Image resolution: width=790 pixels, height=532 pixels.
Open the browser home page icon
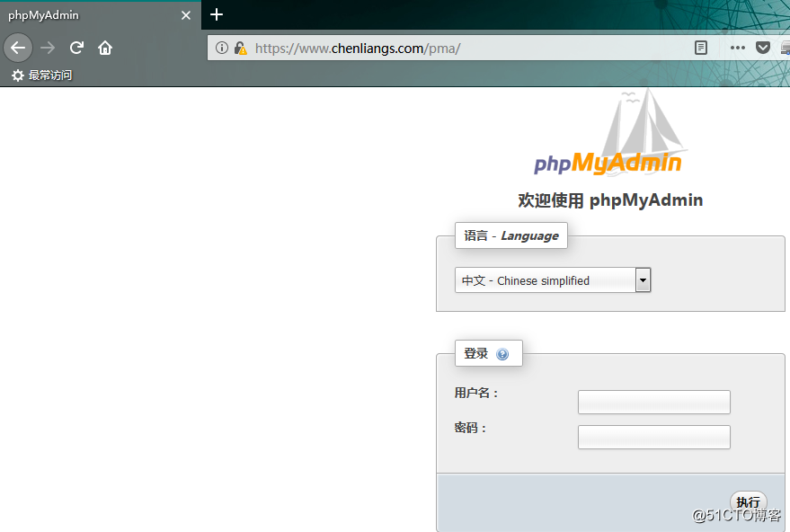point(105,48)
